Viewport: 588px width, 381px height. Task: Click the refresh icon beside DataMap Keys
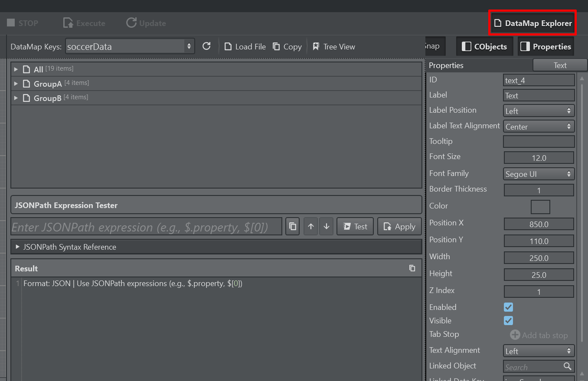(x=206, y=46)
